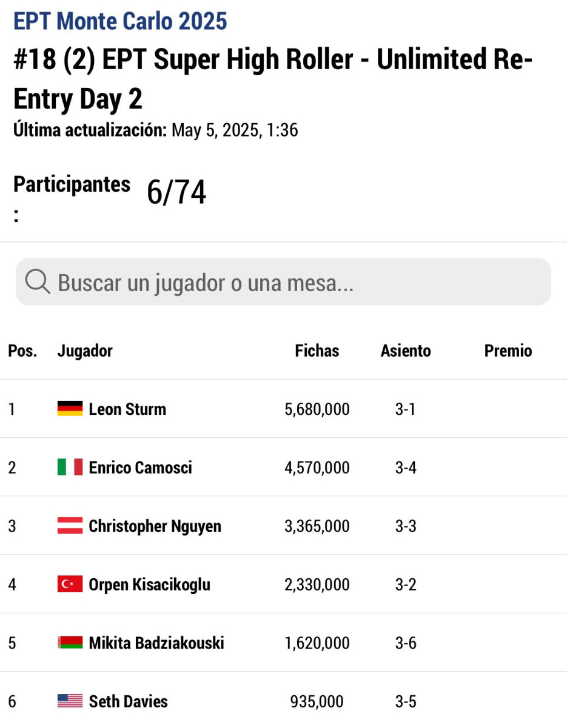Open Mikita Badziakouski's player name

click(156, 642)
